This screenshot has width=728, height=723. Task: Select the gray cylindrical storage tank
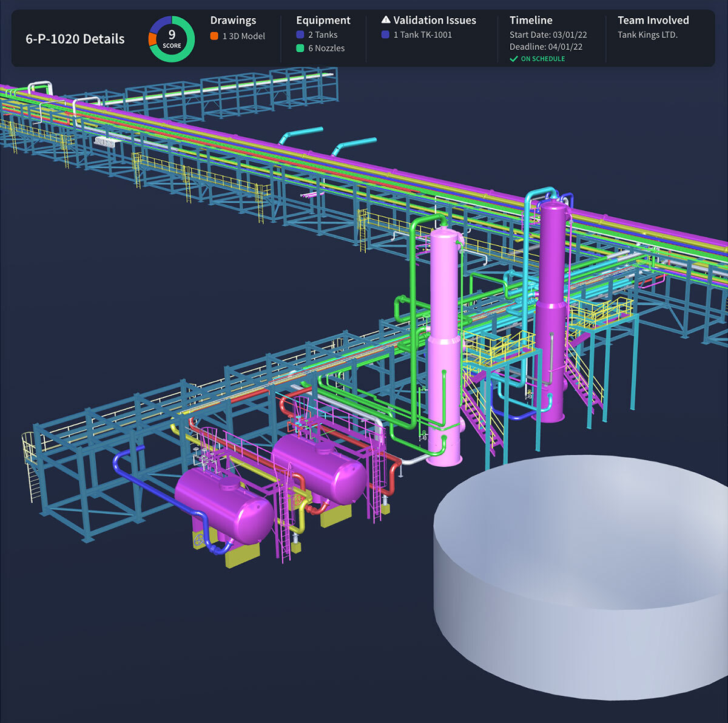click(576, 577)
